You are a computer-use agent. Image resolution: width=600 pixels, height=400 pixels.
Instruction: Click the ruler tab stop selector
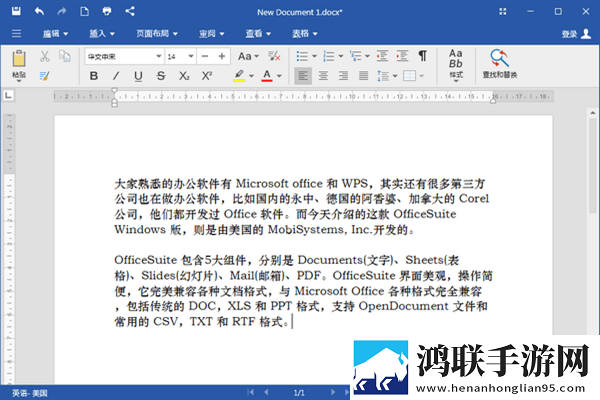(8, 95)
